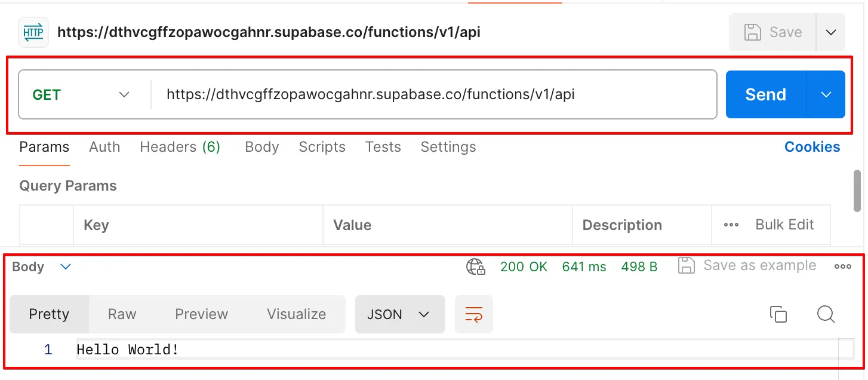Click the HTTP request type icon
868x380 pixels.
pos(33,32)
